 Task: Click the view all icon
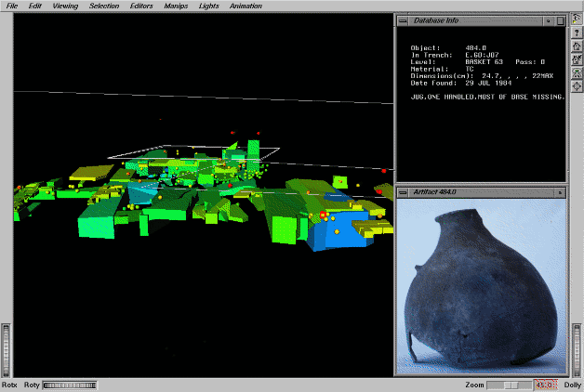(x=577, y=72)
